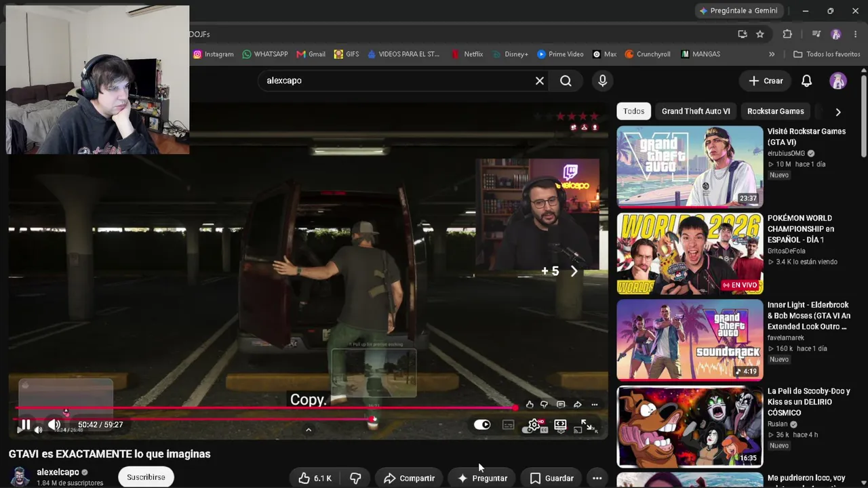
Task: Open the Crear menu
Action: [x=766, y=81]
